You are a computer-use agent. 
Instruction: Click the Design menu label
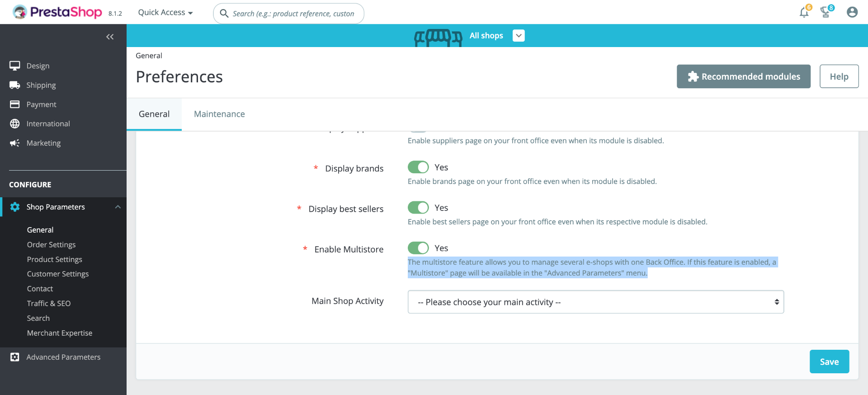(x=38, y=66)
